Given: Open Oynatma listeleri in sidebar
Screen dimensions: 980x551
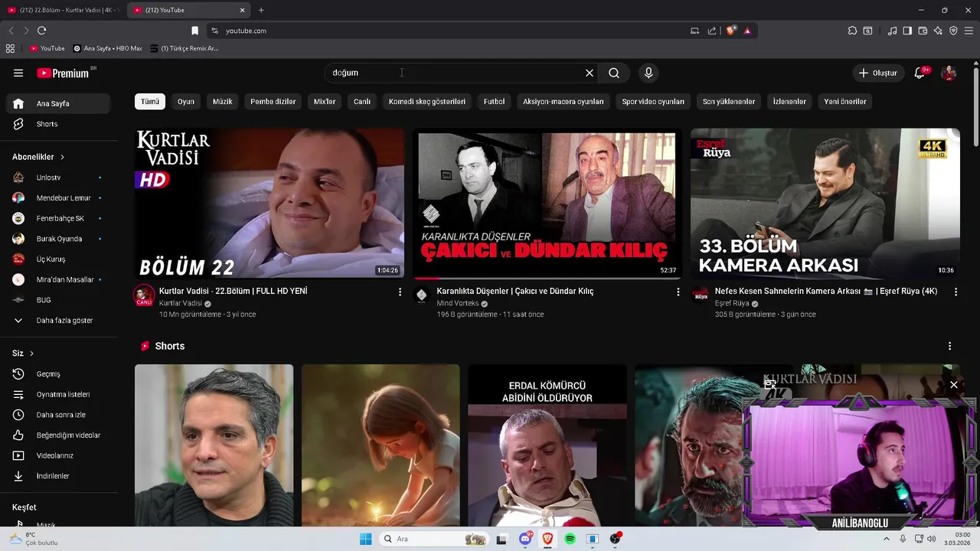Looking at the screenshot, I should 58,394.
